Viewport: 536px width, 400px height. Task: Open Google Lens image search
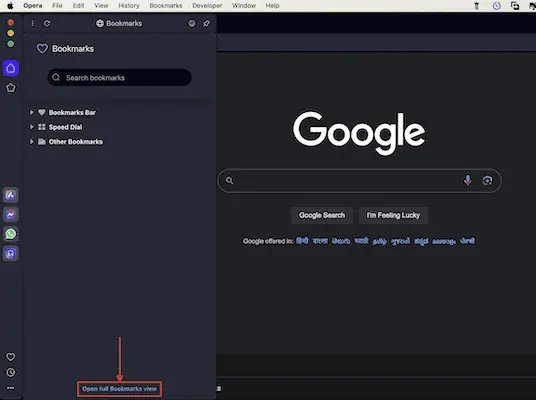tap(487, 180)
